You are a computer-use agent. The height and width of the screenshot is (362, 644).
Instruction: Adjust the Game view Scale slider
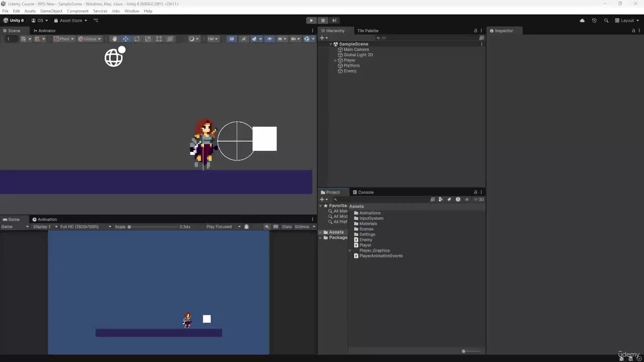[x=153, y=227]
